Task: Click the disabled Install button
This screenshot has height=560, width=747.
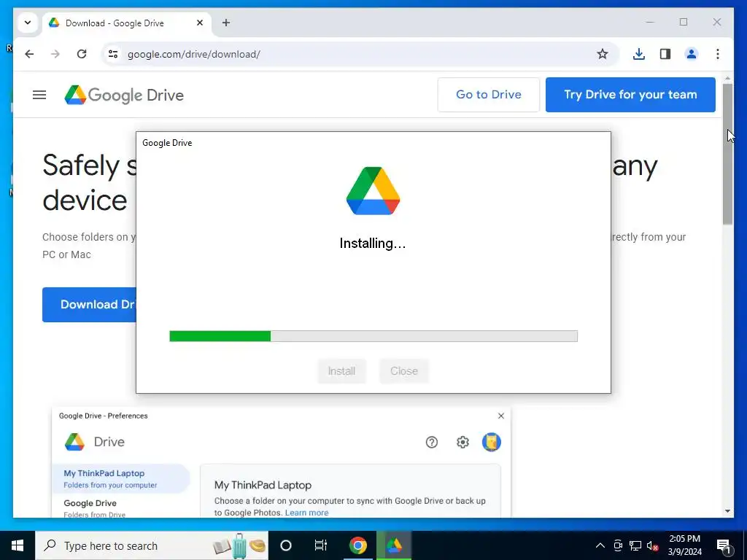Action: click(341, 371)
